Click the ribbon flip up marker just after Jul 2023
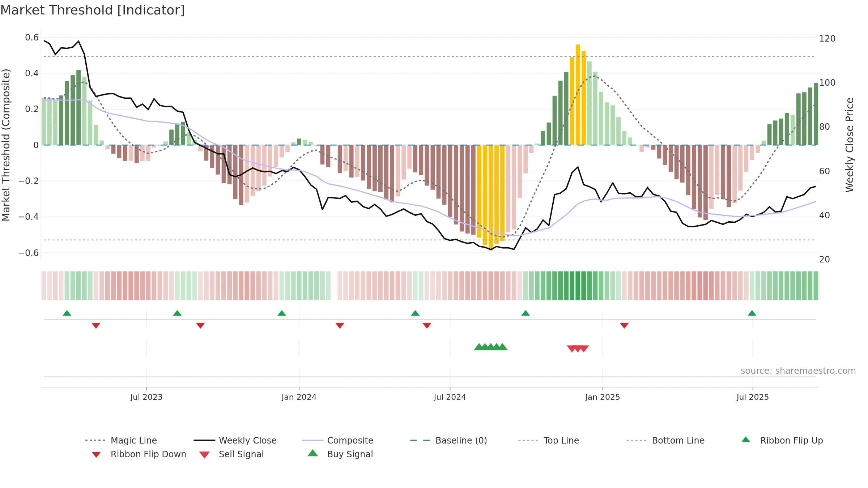Image resolution: width=868 pixels, height=488 pixels. tap(177, 313)
